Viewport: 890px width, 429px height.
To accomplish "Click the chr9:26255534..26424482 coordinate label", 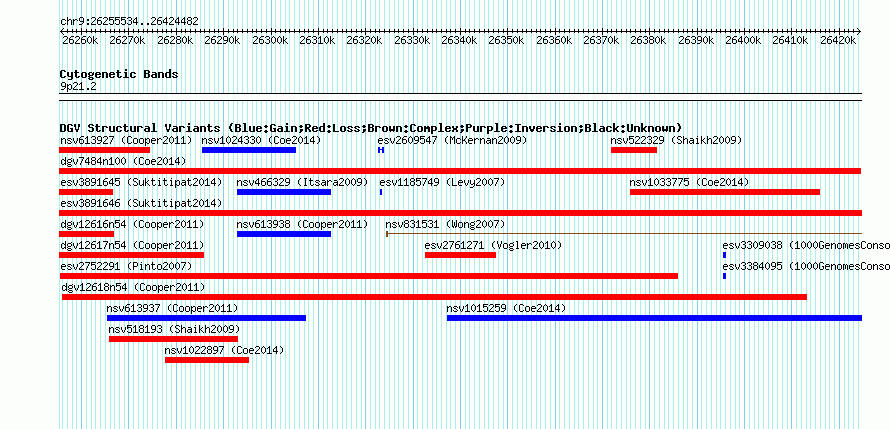I will pos(129,22).
